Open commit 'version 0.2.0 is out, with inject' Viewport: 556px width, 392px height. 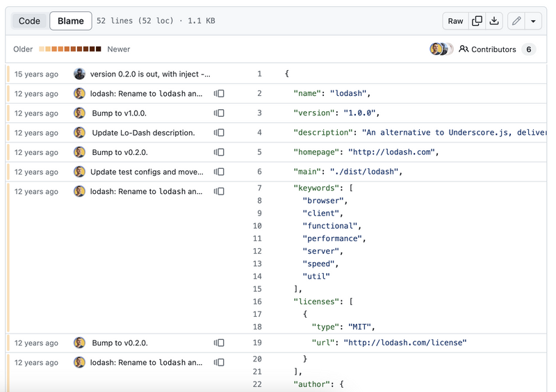click(x=150, y=74)
